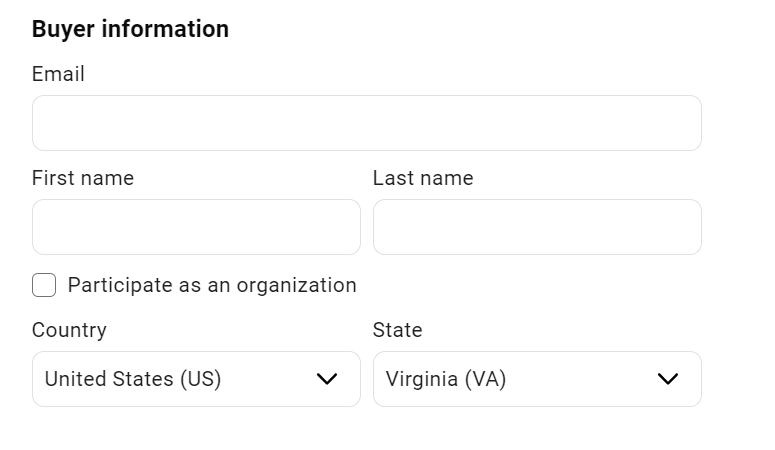
Task: Click the First name label
Action: click(x=83, y=178)
